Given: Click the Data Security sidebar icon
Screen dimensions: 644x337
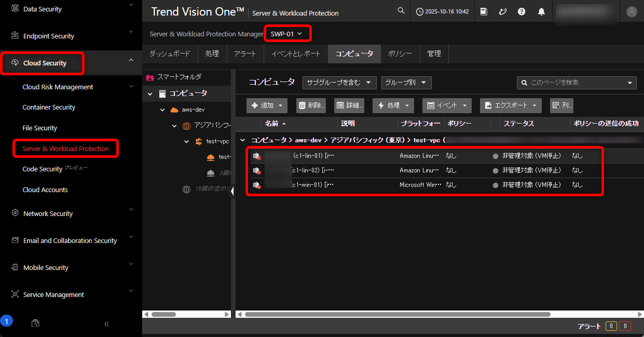Looking at the screenshot, I should pos(15,9).
